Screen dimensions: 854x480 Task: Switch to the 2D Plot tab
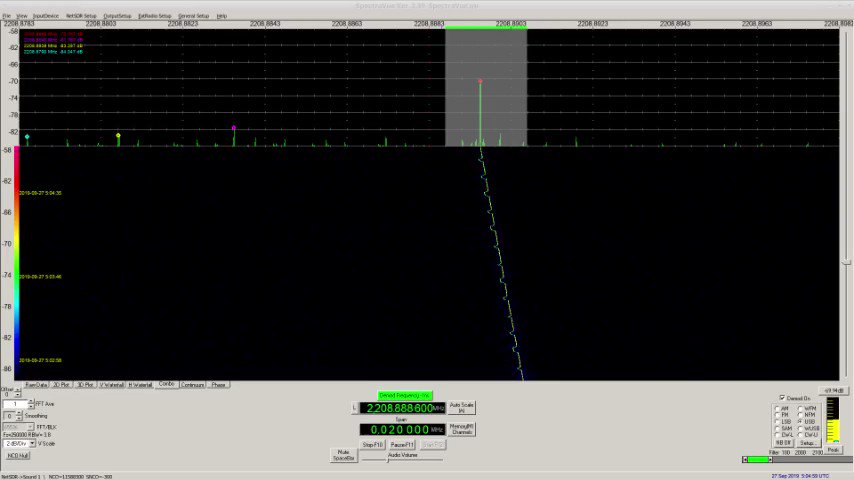click(61, 385)
